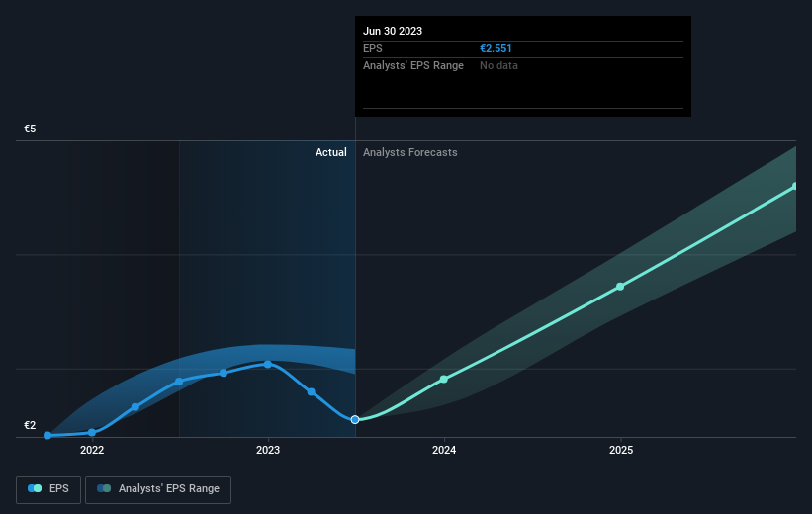Click the 2025 x-axis label
Viewport: 812px width, 514px height.
tap(621, 450)
